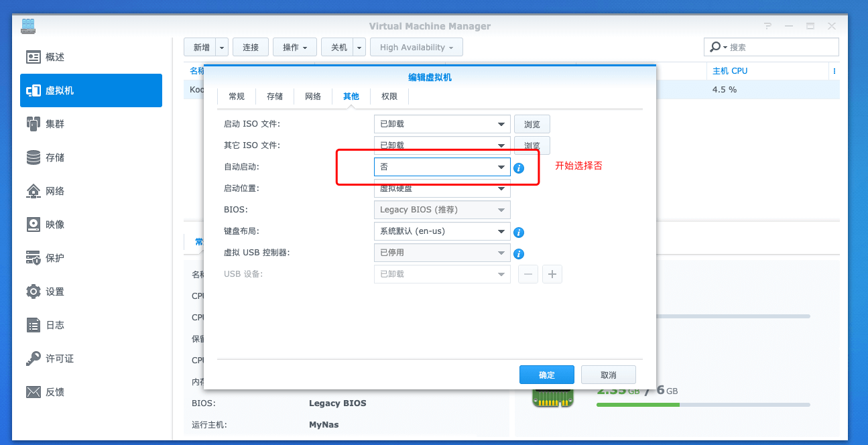The height and width of the screenshot is (445, 868).
Task: Click the info icon beside 键盘布局
Action: [x=519, y=232]
